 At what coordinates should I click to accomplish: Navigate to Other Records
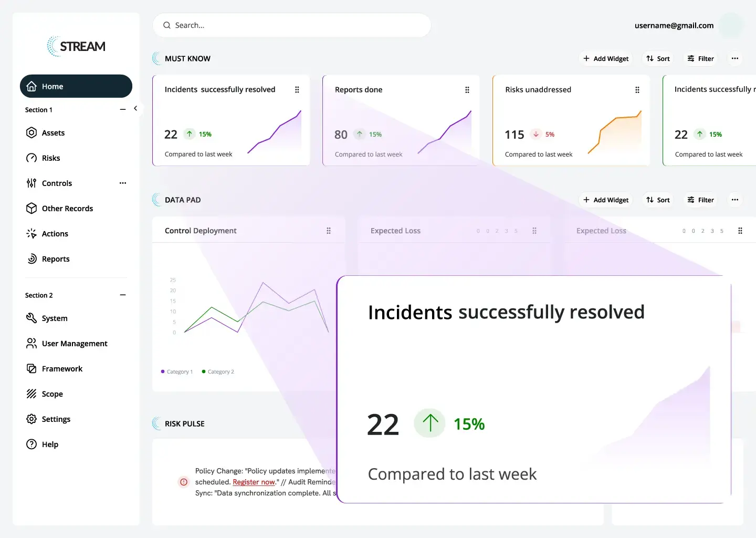pyautogui.click(x=67, y=208)
